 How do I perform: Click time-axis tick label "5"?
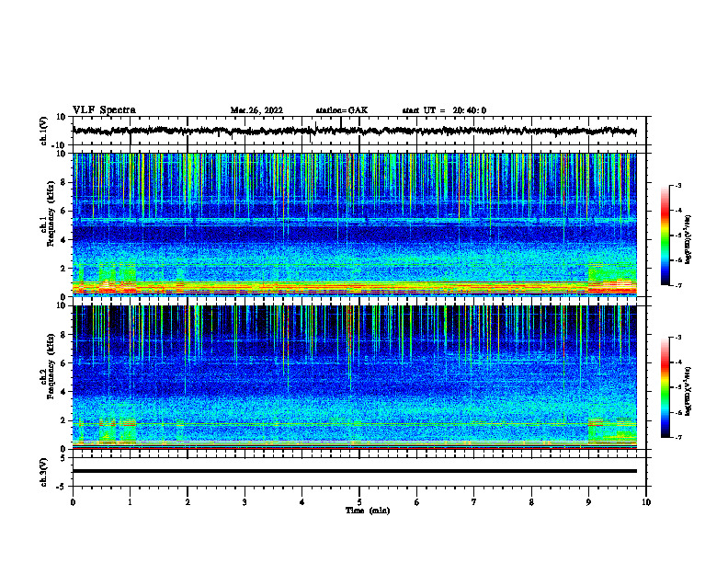click(x=359, y=502)
